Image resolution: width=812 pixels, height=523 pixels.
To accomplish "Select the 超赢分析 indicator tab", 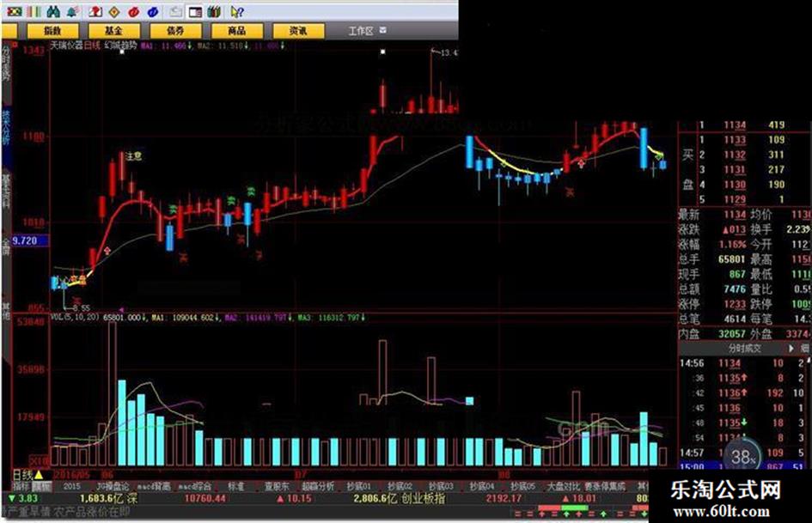I will pyautogui.click(x=318, y=487).
